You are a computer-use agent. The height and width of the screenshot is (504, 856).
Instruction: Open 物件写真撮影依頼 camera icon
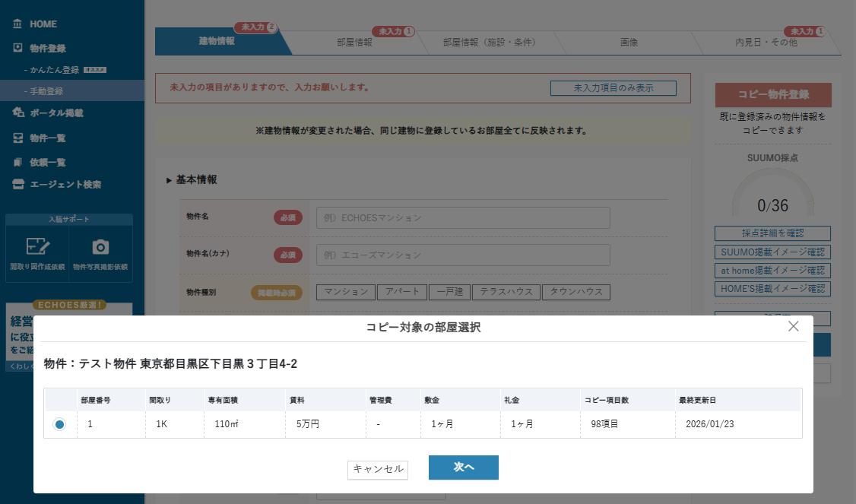(x=100, y=247)
